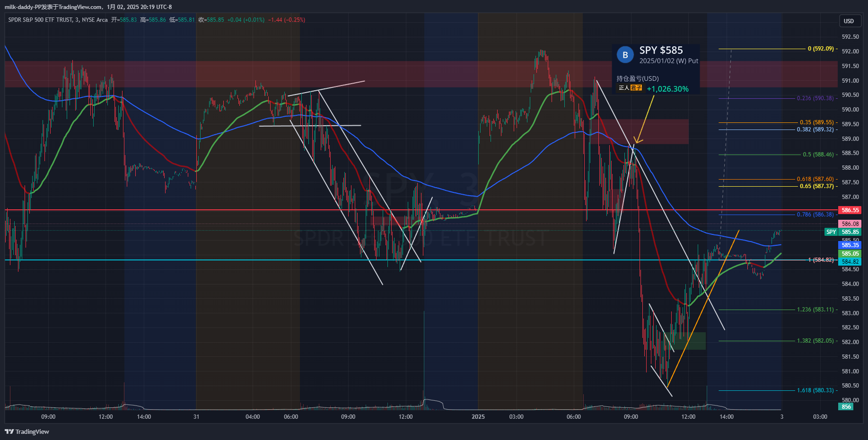Viewport: 868px width, 440px height.
Task: Open the USD currency selector
Action: [x=849, y=21]
